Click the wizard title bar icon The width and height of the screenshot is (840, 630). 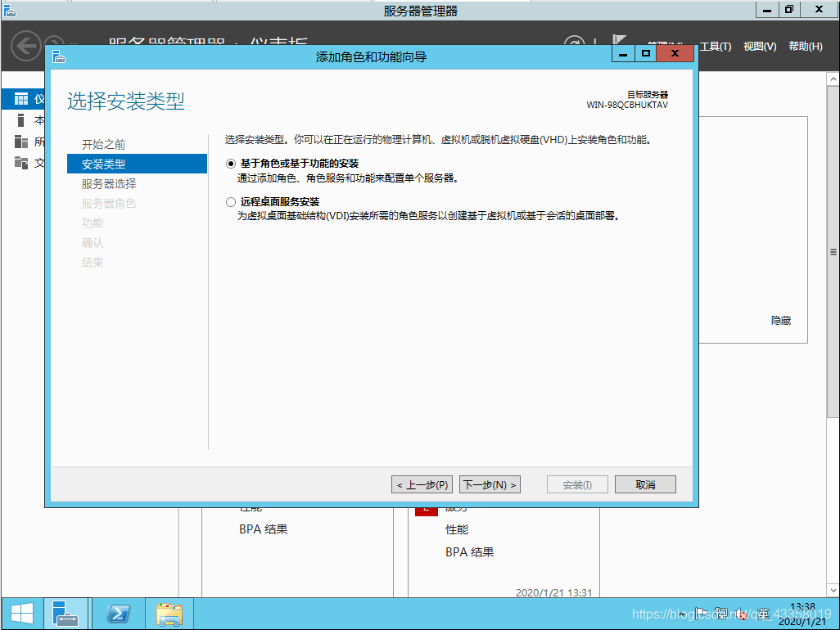(x=59, y=56)
